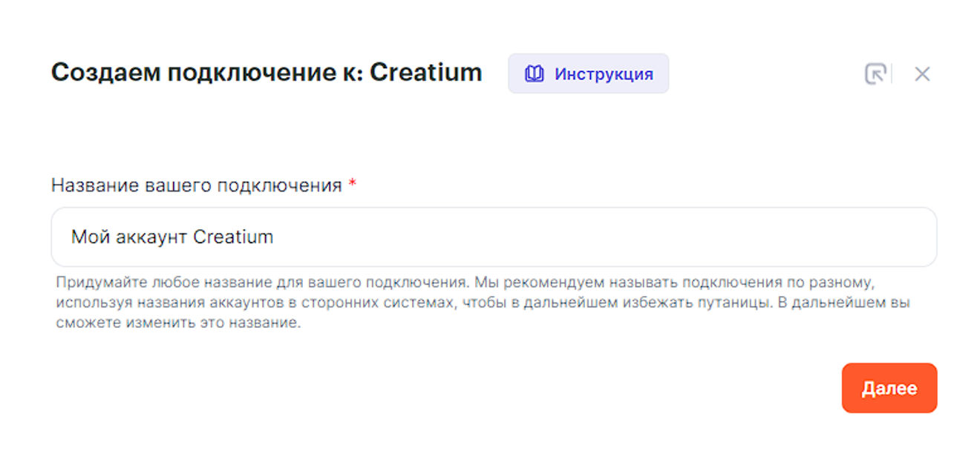
Task: Focus the connection name input field
Action: click(494, 237)
